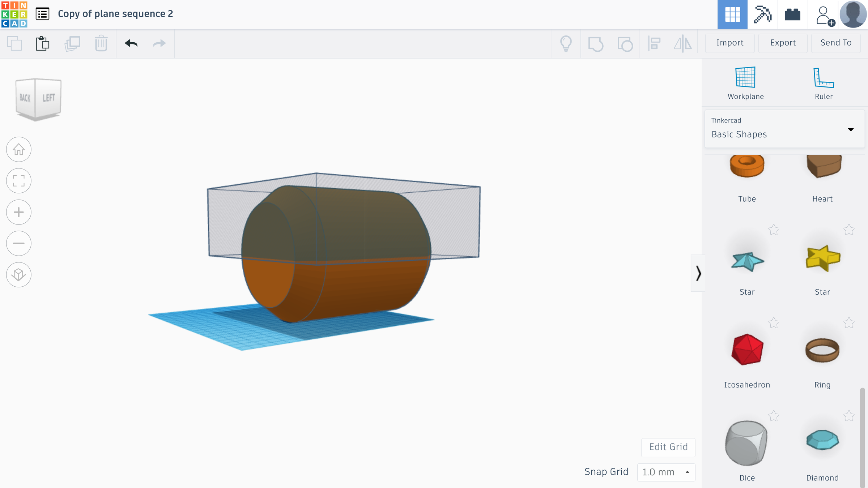The width and height of the screenshot is (868, 488).
Task: Redo the last action
Action: [x=159, y=43]
